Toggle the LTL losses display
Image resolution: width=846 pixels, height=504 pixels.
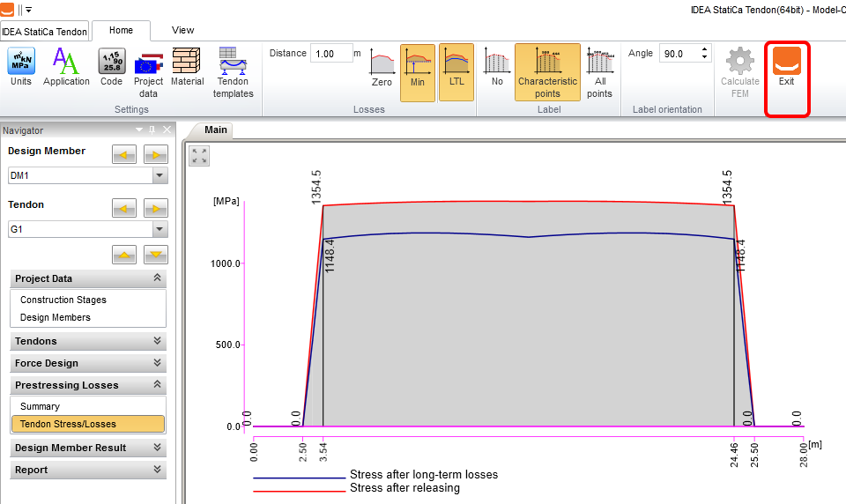(x=456, y=70)
